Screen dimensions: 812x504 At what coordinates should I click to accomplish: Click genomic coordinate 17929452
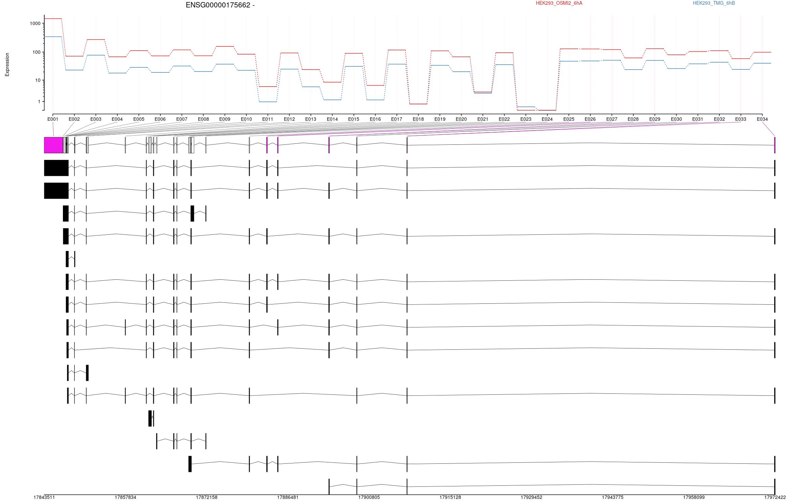pyautogui.click(x=531, y=497)
